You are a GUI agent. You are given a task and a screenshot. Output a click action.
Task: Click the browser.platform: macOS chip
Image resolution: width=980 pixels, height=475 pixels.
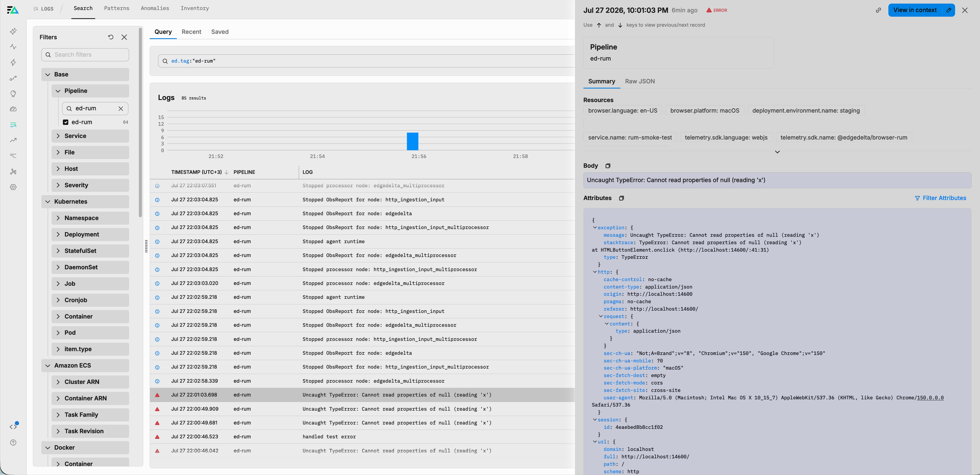pyautogui.click(x=705, y=111)
